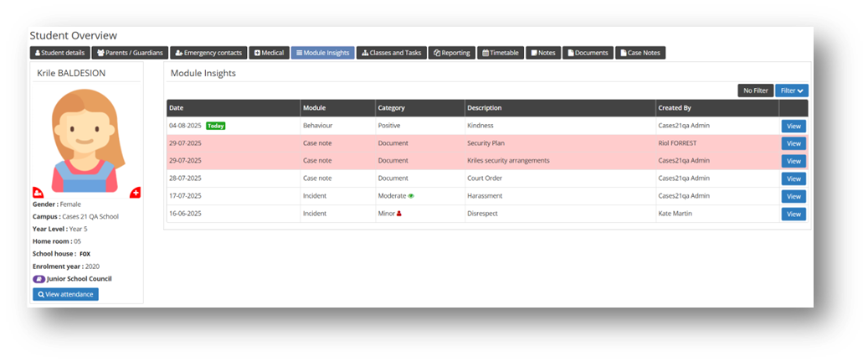Click the green Today badge
This screenshot has width=868, height=362.
click(216, 126)
